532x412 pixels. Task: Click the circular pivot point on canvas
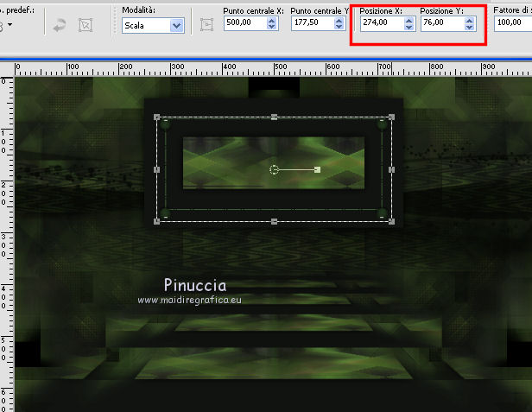(274, 169)
